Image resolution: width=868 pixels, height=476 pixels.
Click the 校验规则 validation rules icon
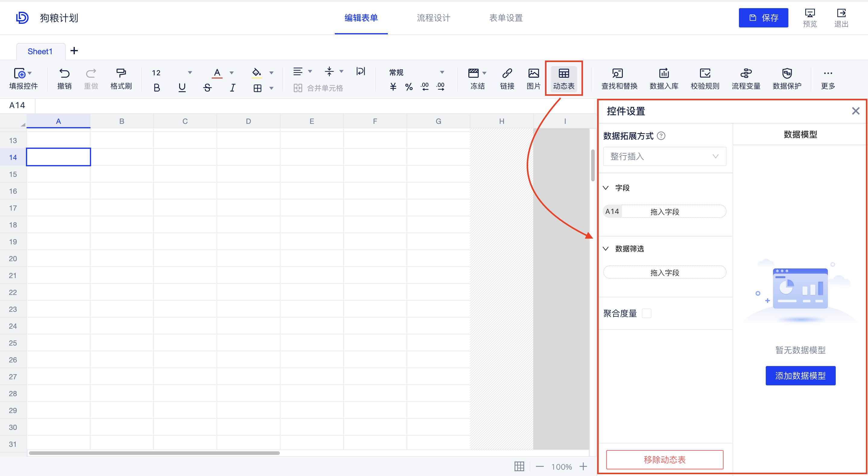[x=705, y=78]
